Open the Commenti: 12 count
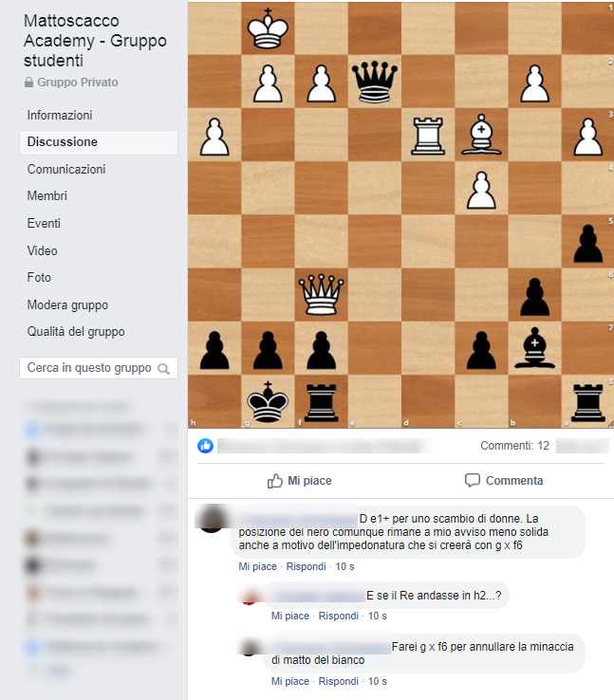 [x=514, y=446]
